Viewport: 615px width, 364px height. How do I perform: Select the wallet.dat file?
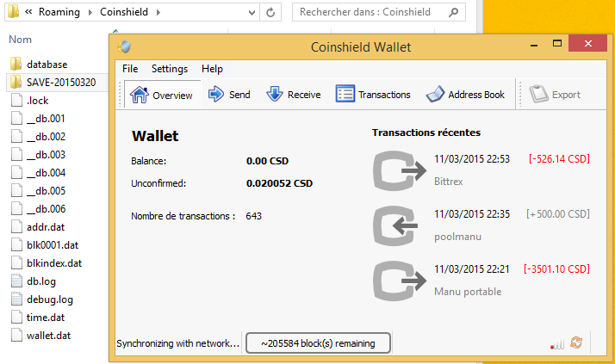click(48, 336)
